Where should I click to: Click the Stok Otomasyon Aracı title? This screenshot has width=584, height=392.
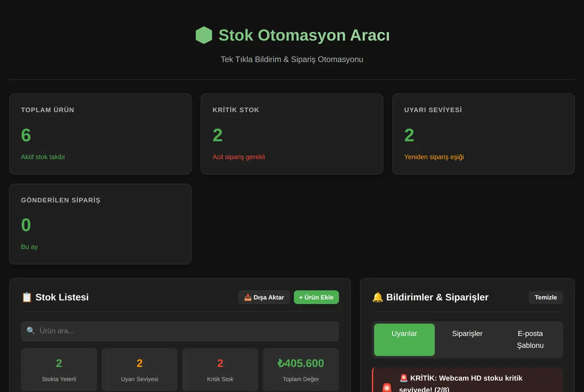coord(304,35)
